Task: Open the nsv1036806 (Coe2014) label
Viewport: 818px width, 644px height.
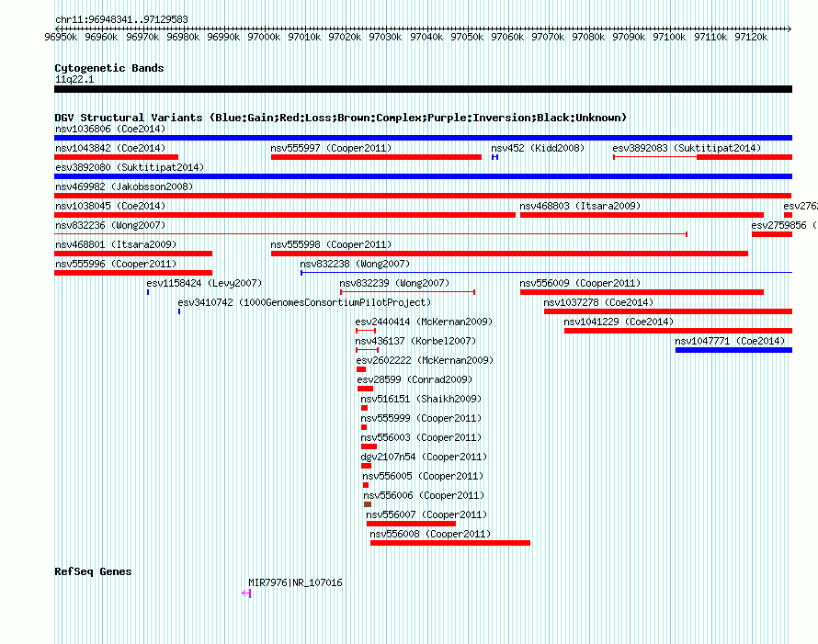Action: (x=110, y=129)
